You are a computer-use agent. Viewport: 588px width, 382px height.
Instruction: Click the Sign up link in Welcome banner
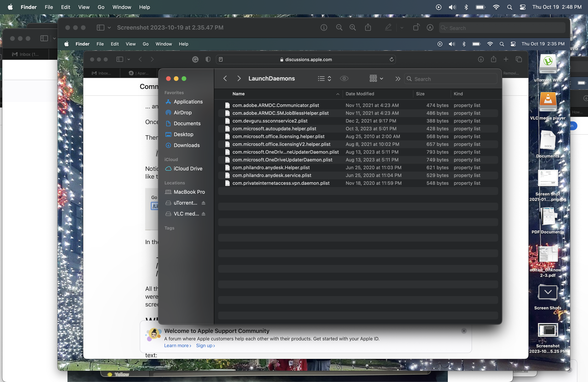tap(205, 345)
